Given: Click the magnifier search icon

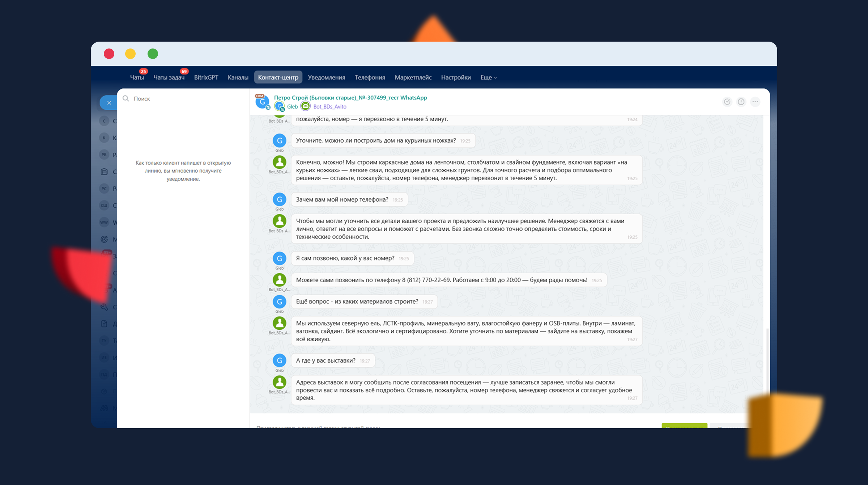Looking at the screenshot, I should [x=126, y=98].
